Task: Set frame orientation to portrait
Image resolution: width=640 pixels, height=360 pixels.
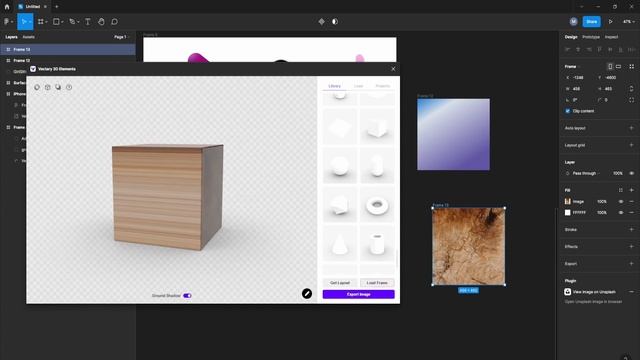Action: pos(610,67)
